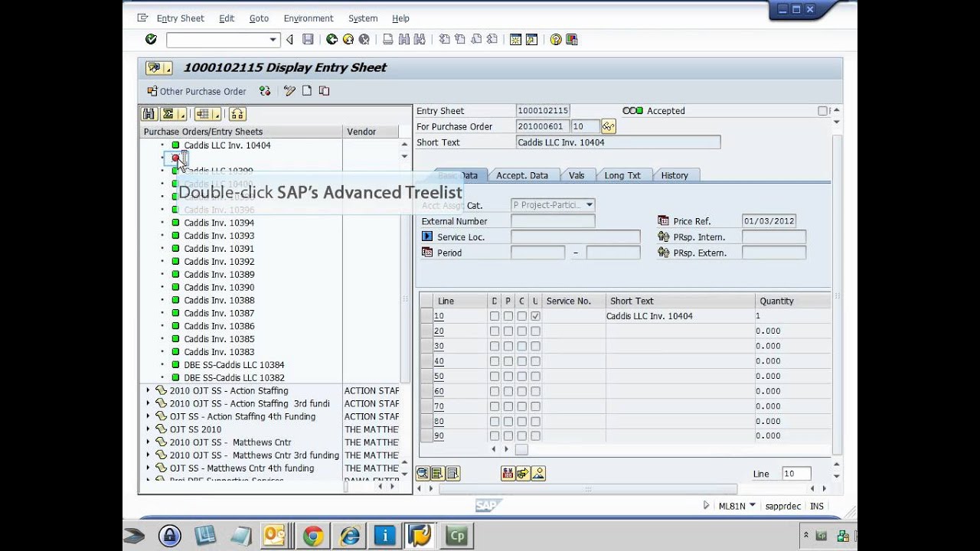Open the Environment menu

tap(308, 18)
